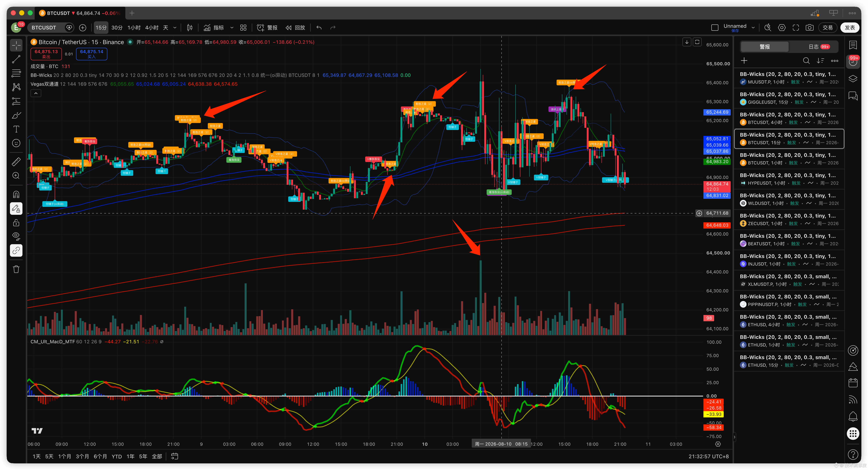Open the chats panel in right sidebar
Screen dimensions: 868x470
point(853,96)
